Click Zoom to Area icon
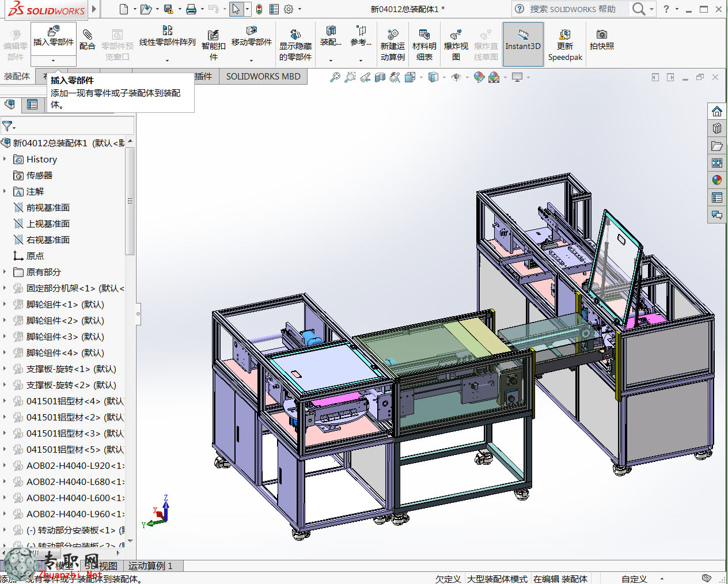728x584 pixels. pyautogui.click(x=350, y=77)
